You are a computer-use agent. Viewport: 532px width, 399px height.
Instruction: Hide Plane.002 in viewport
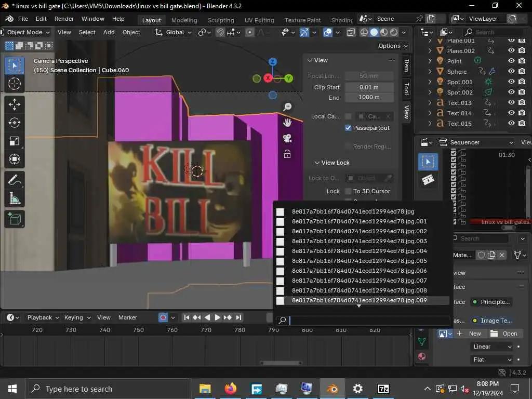(x=511, y=50)
